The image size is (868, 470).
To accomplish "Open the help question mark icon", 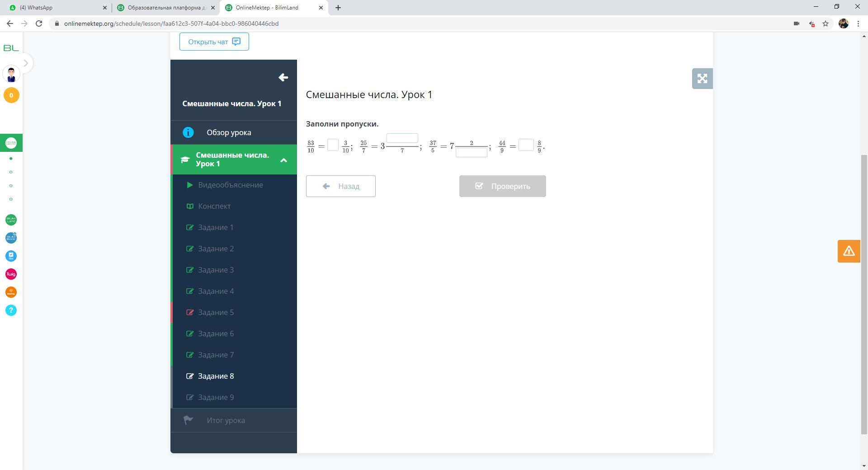I will coord(11,310).
